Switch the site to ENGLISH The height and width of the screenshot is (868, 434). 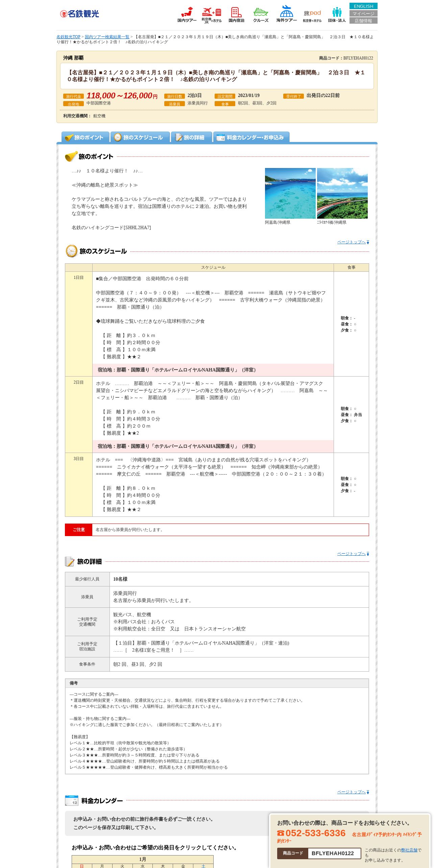(363, 6)
